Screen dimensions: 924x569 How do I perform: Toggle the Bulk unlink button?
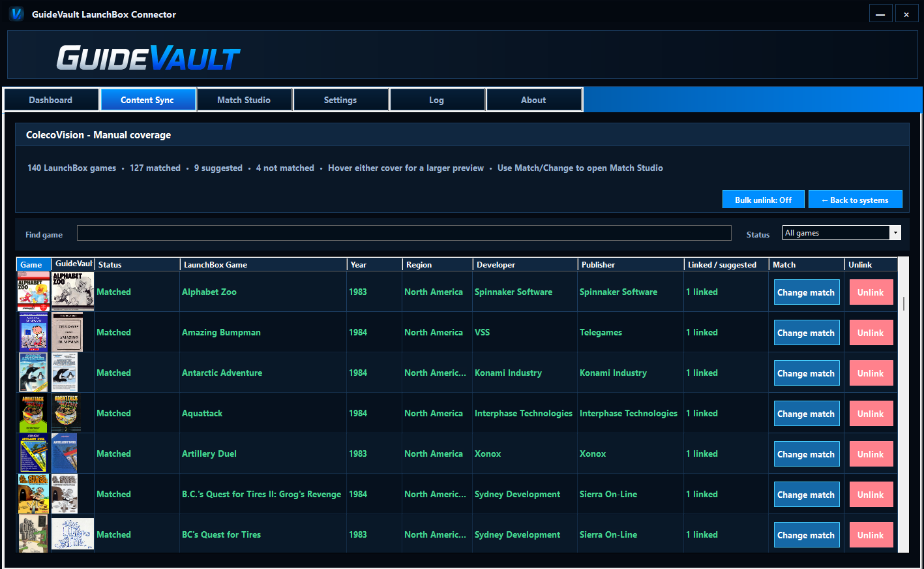tap(764, 200)
